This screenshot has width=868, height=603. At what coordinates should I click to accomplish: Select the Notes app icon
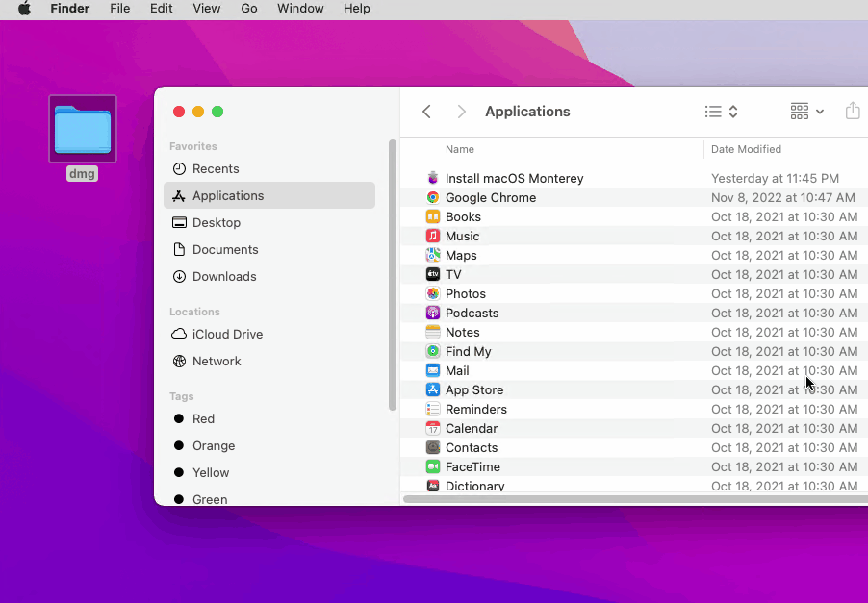point(433,333)
